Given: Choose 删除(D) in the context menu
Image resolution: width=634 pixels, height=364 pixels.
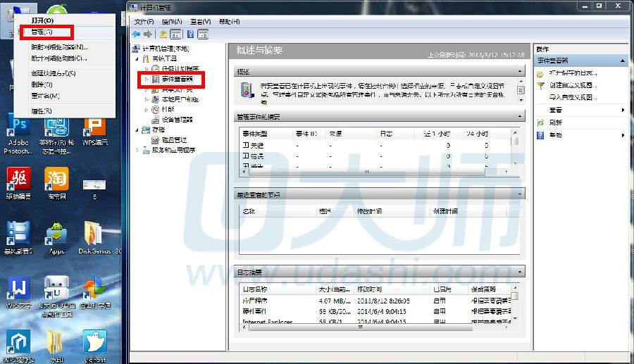Looking at the screenshot, I should [x=42, y=84].
